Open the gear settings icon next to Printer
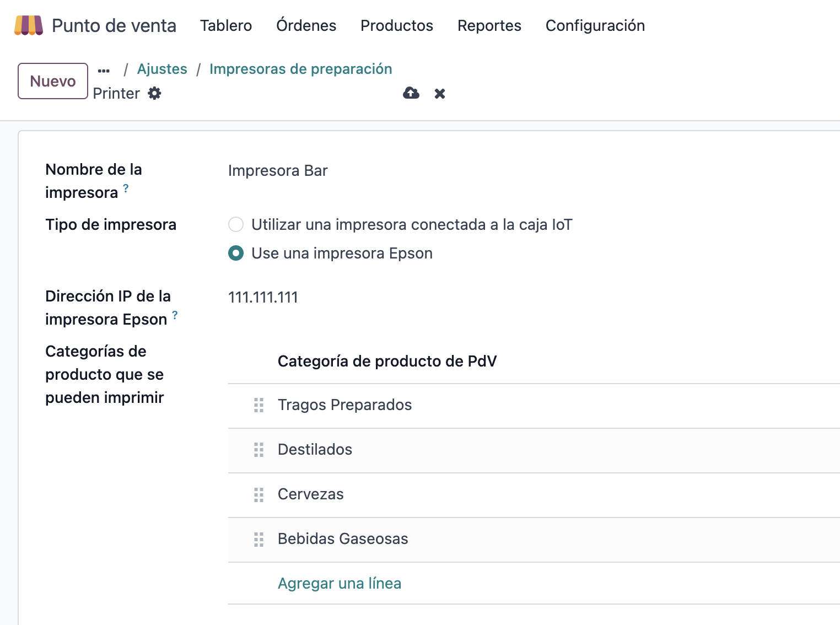 pyautogui.click(x=154, y=93)
